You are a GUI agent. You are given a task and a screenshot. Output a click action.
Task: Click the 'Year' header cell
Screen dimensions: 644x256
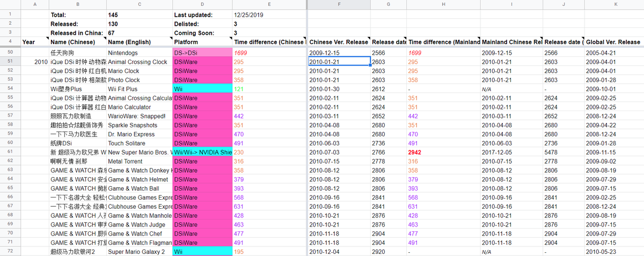[x=34, y=42]
